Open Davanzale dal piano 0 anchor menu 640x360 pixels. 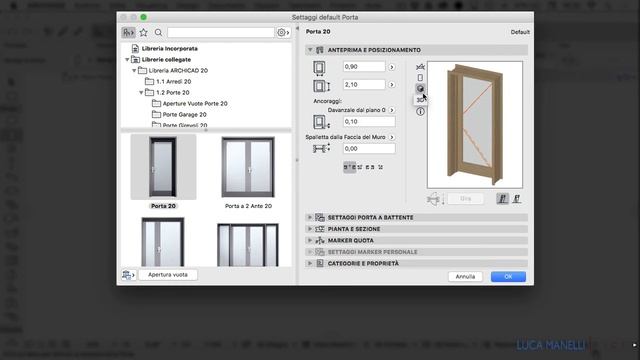[392, 110]
